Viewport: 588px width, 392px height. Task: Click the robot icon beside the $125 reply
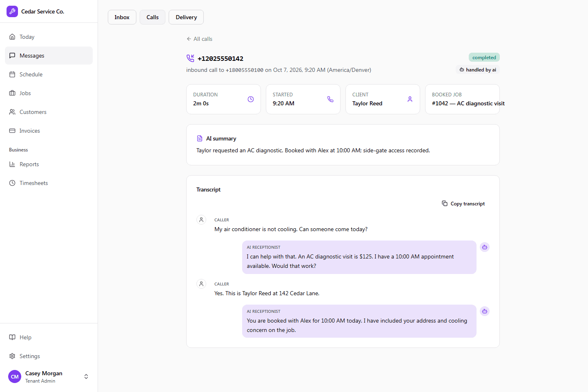click(x=485, y=247)
